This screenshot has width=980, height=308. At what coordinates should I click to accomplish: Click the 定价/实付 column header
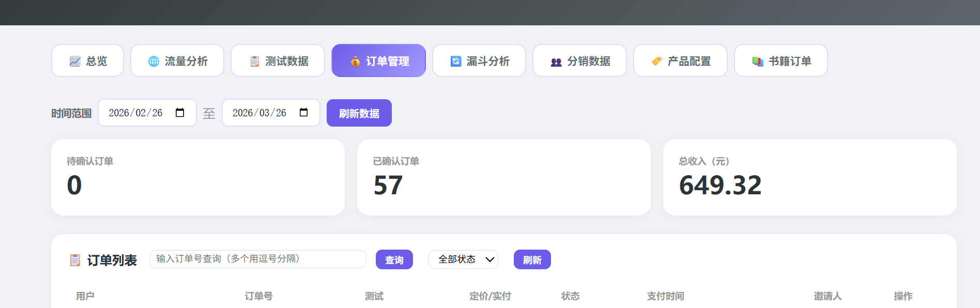click(490, 296)
